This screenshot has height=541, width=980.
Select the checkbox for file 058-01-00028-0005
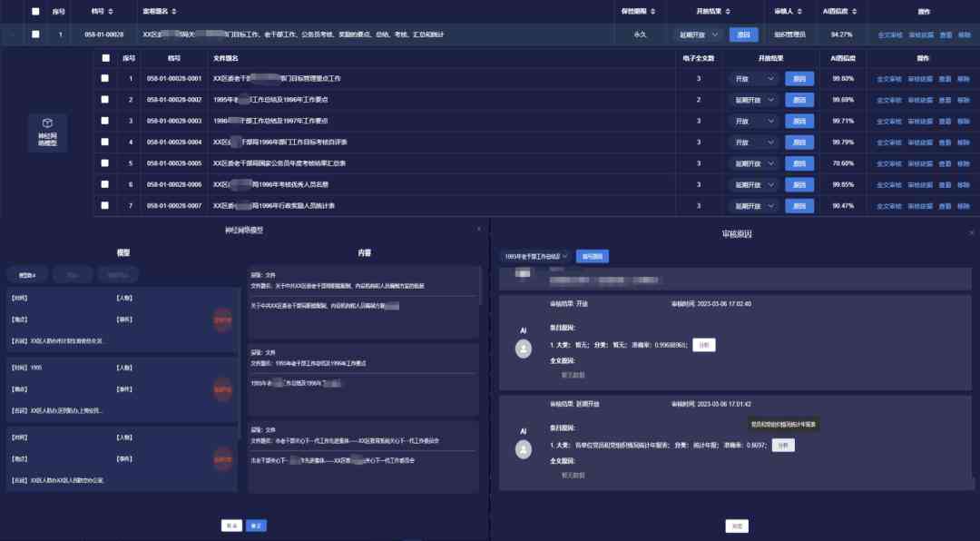[105, 163]
